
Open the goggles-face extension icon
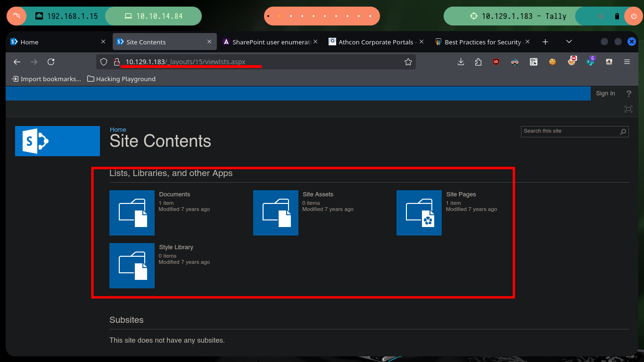tap(515, 62)
